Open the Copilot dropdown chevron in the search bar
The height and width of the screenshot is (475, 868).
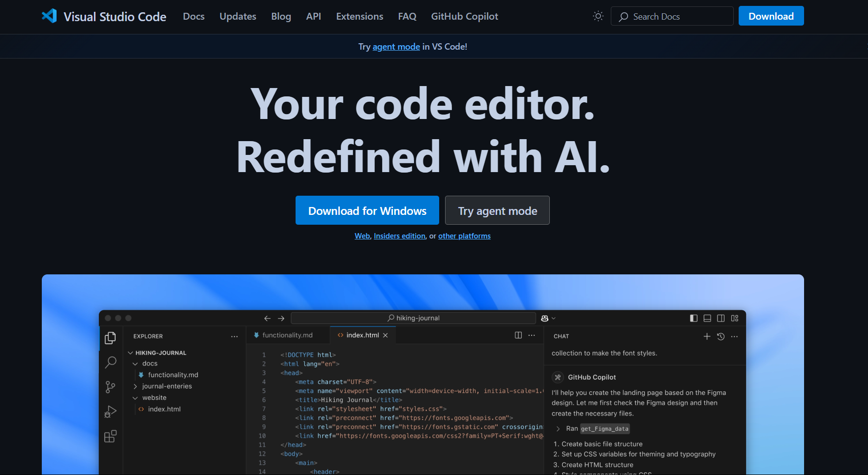[x=553, y=318]
